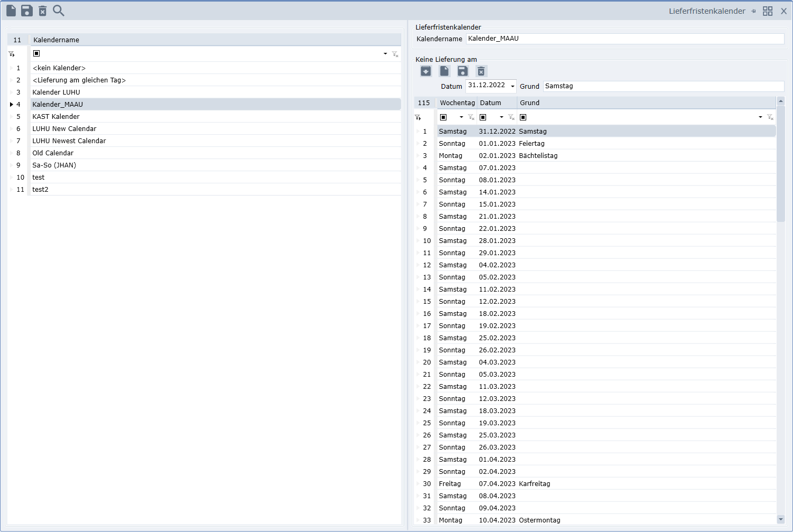Create a new calendar with main toolbar icon

[x=11, y=11]
